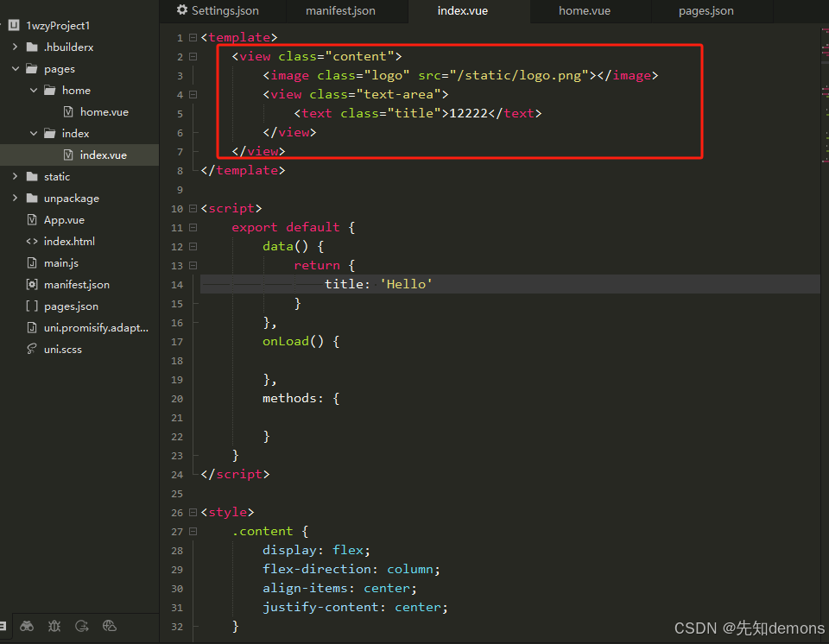This screenshot has height=644, width=829.
Task: Click the gear icon on Settings.json tab
Action: (x=182, y=10)
